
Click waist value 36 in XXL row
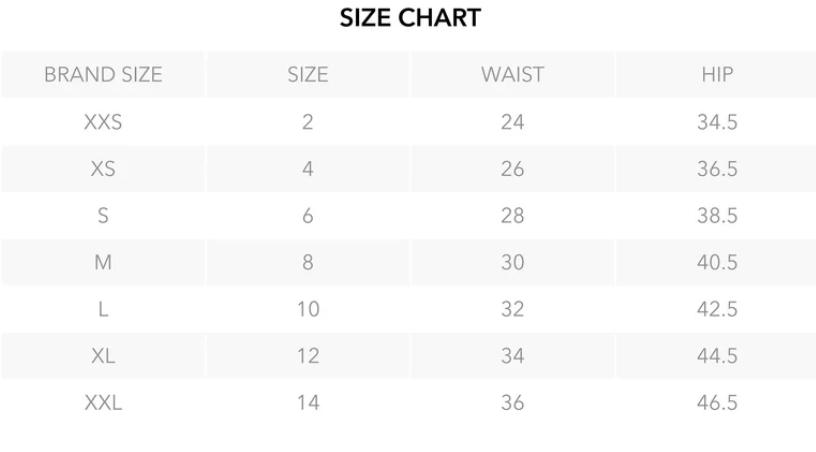click(512, 403)
